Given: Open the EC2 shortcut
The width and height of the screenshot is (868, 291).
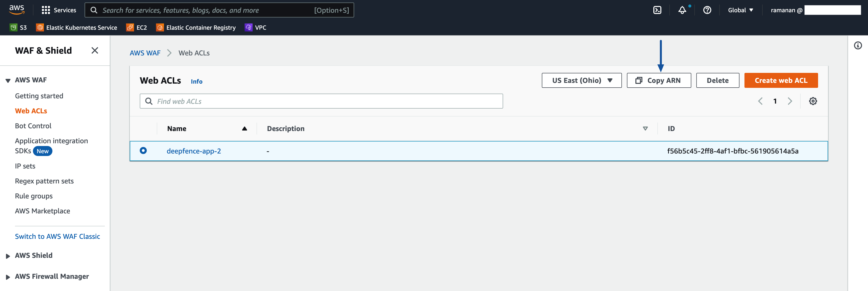Looking at the screenshot, I should point(137,28).
